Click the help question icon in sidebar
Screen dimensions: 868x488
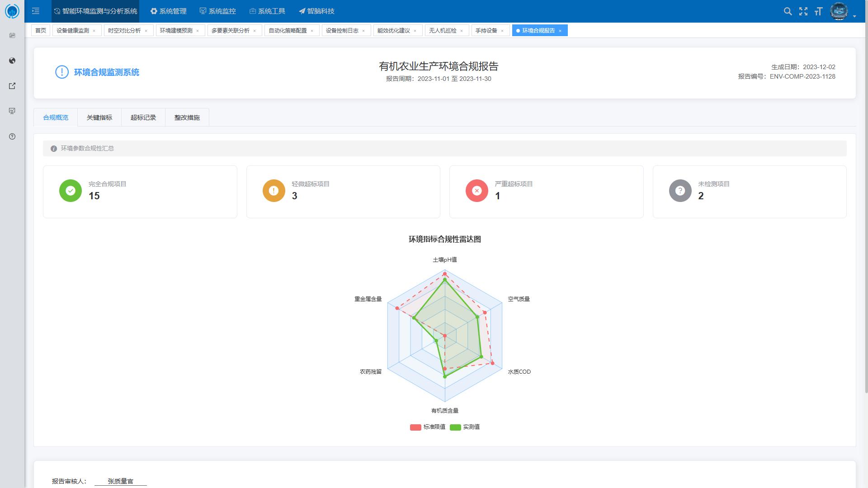click(x=12, y=136)
